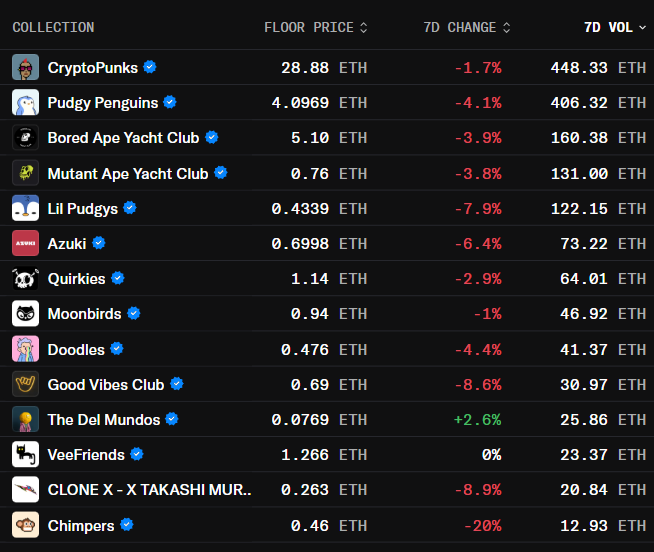Open the Pudgy Penguins collection link
The image size is (654, 552).
103,103
